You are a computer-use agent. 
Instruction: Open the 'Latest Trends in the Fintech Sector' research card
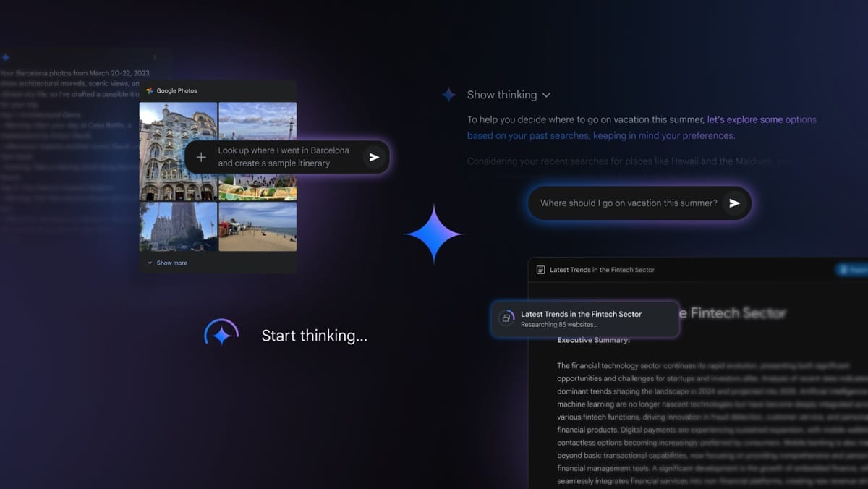585,319
